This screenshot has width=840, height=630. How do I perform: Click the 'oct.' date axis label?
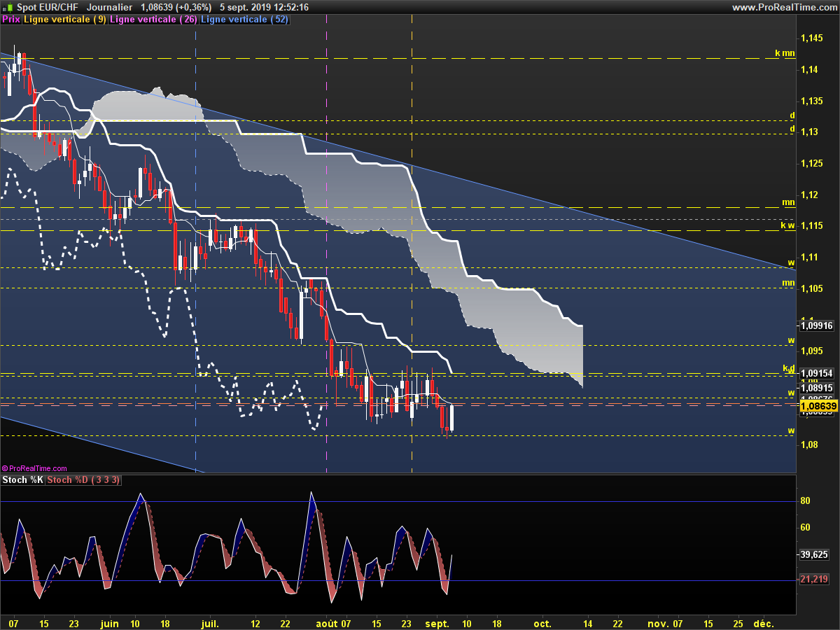[542, 623]
